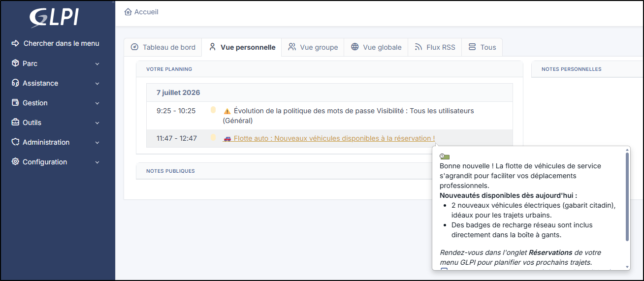
Task: Click the yellow dot beside 11:47 - 12:47
Action: click(213, 138)
